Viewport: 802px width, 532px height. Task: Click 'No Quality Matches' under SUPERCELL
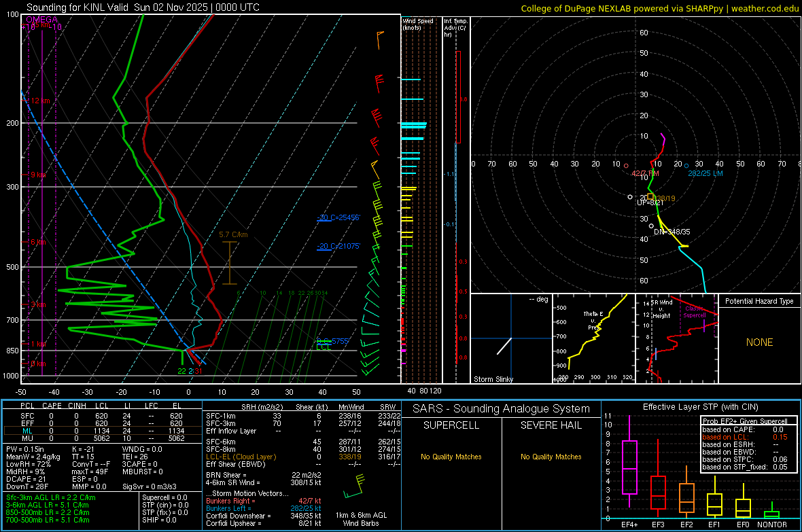tap(451, 457)
